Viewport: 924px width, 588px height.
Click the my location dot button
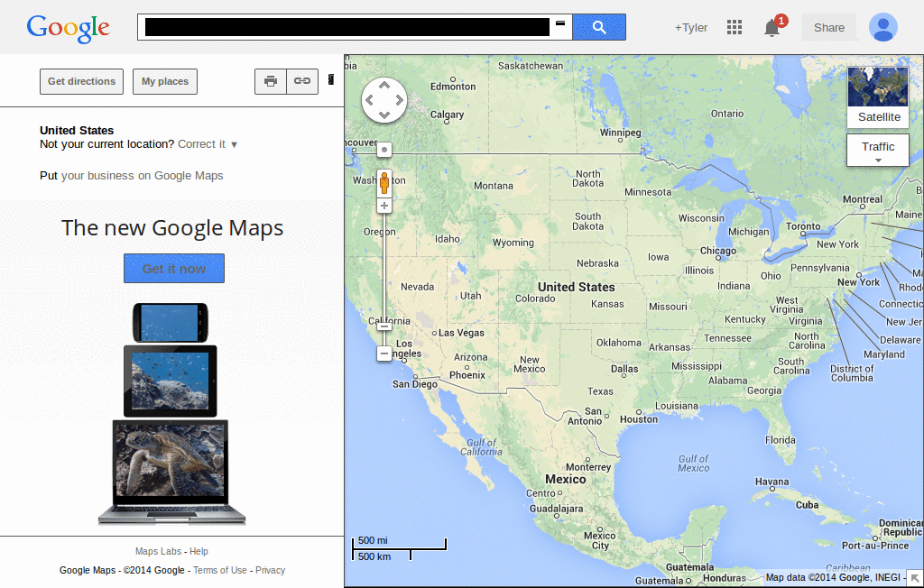point(384,150)
